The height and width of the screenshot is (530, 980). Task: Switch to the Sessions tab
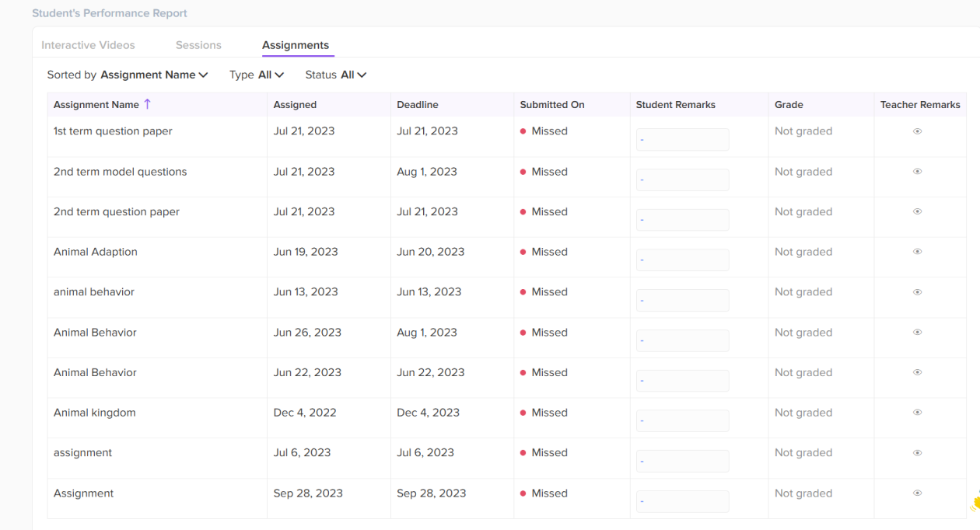(x=198, y=45)
